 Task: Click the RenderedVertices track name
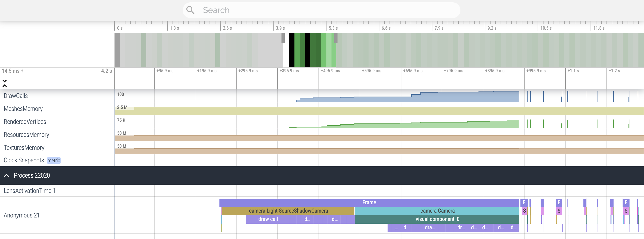pos(25,122)
